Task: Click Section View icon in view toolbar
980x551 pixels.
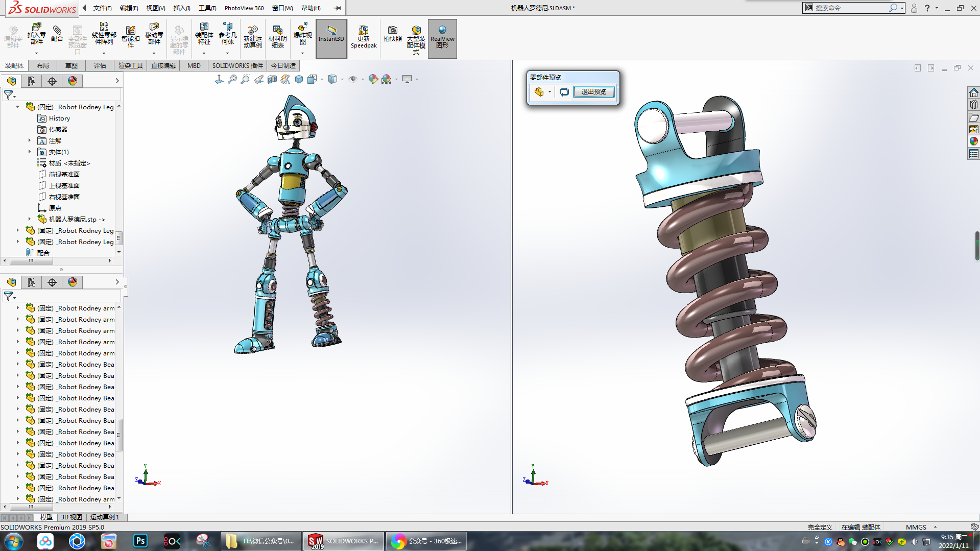Action: [x=272, y=79]
